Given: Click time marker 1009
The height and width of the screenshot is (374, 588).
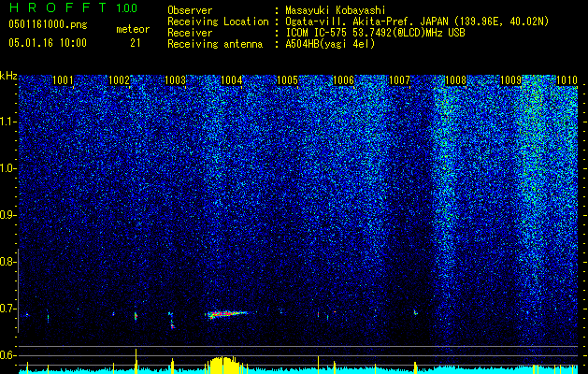Looking at the screenshot, I should [x=511, y=80].
